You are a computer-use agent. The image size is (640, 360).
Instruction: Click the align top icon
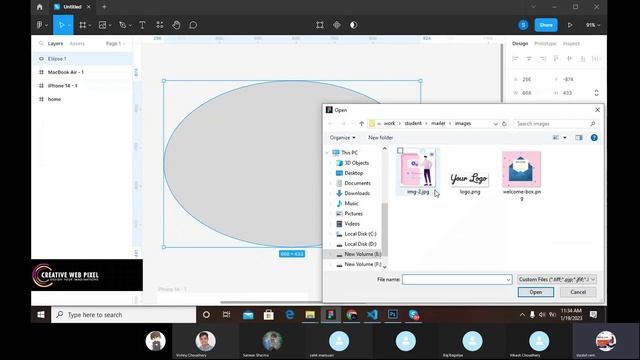pos(556,59)
